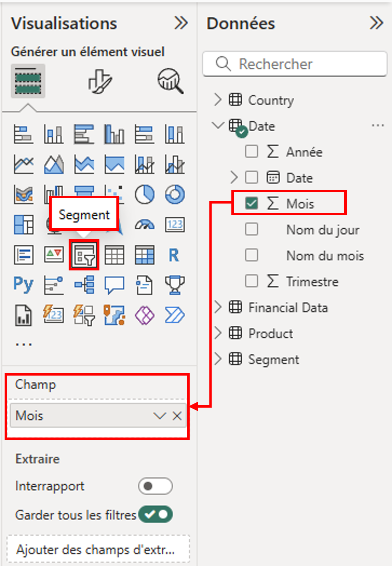
Task: Expand the Financial Data table
Action: point(218,307)
